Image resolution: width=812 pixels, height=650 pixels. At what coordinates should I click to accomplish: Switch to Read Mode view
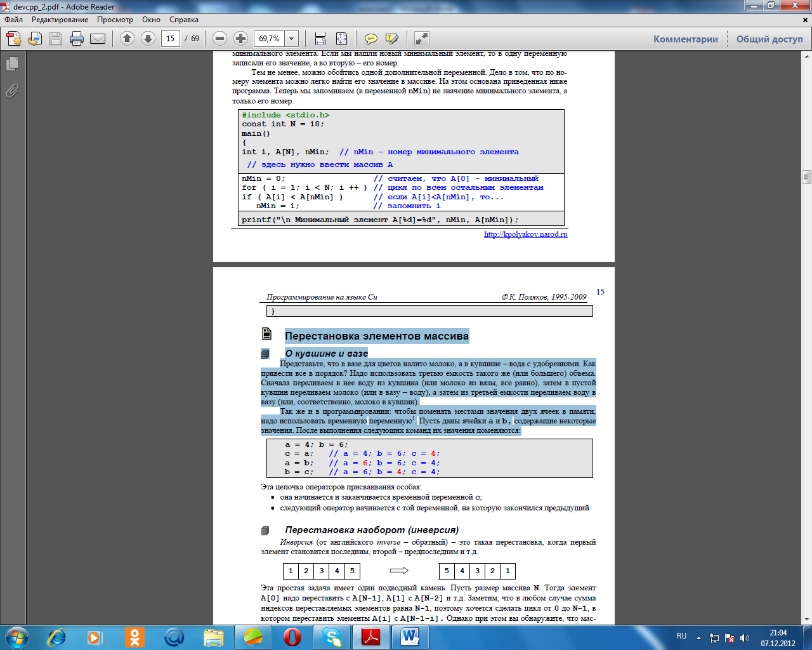[422, 39]
